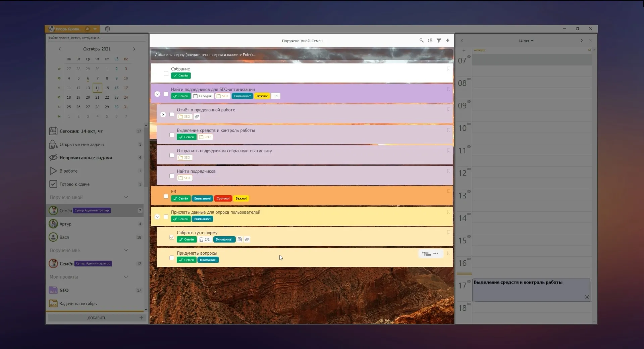The image size is (644, 349).
Task: Mark the FB task as done
Action: click(166, 196)
